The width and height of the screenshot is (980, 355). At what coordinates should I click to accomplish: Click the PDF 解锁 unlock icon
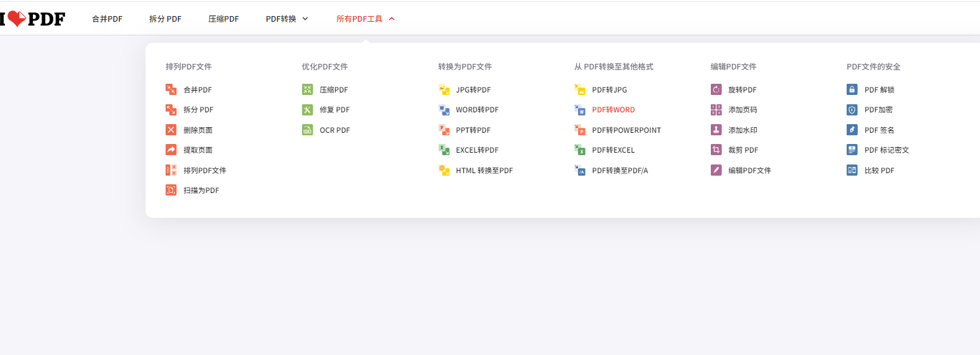tap(852, 89)
